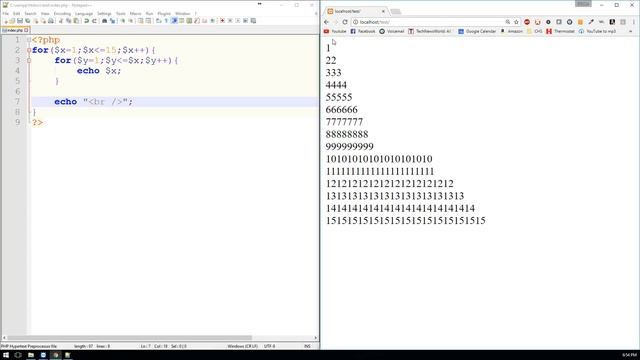Click the Zoom In icon in Notepad++
The height and width of the screenshot is (360, 640).
tap(122, 21)
